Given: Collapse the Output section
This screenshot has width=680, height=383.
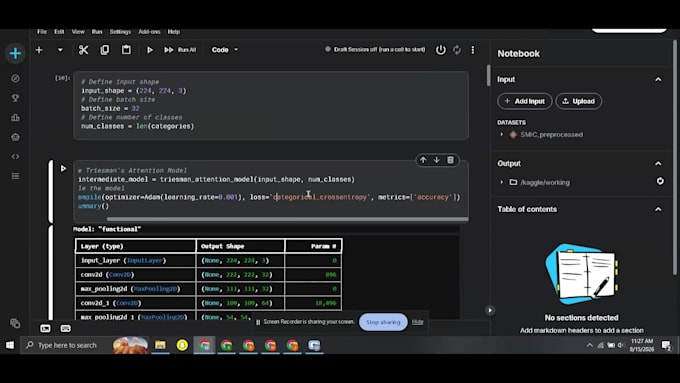Looking at the screenshot, I should point(658,164).
